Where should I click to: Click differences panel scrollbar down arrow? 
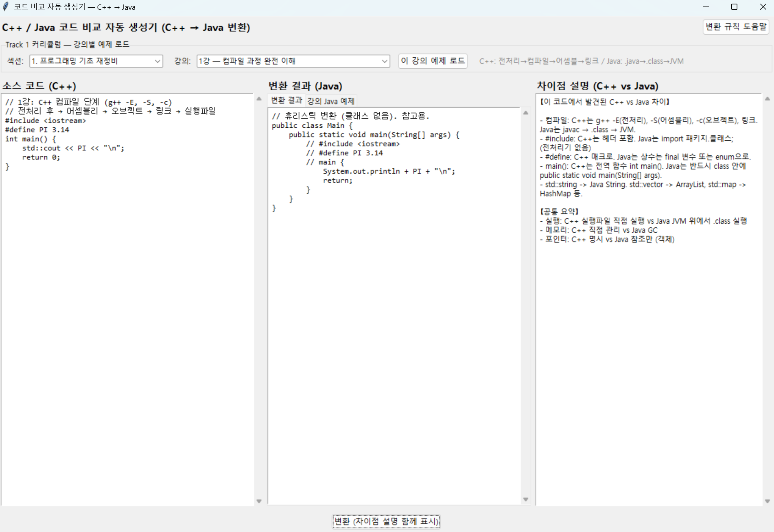tap(767, 501)
